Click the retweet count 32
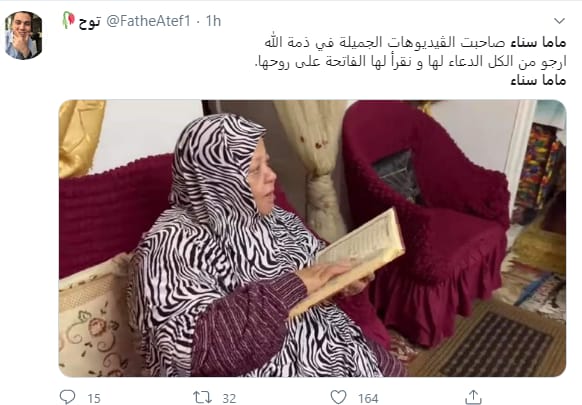The height and width of the screenshot is (405, 582). coord(229,398)
